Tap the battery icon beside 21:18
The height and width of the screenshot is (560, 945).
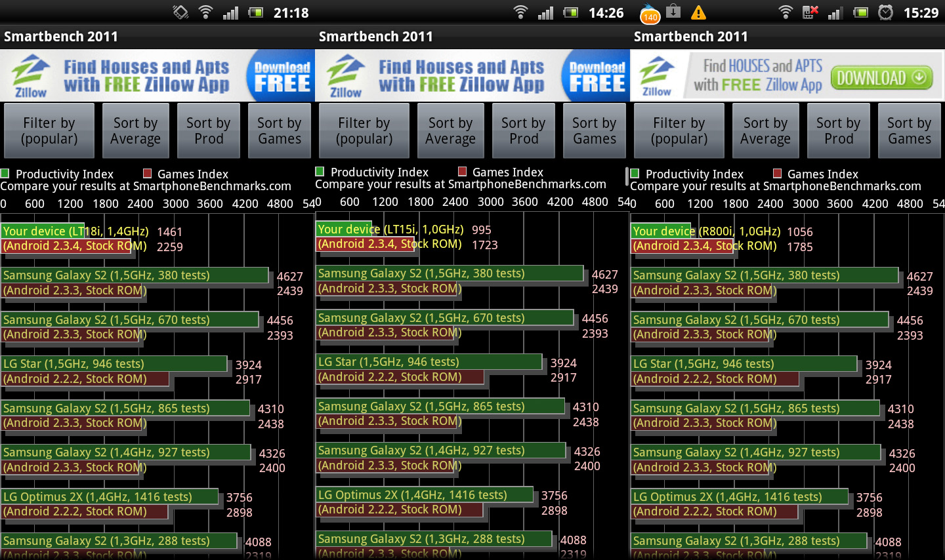click(x=256, y=12)
